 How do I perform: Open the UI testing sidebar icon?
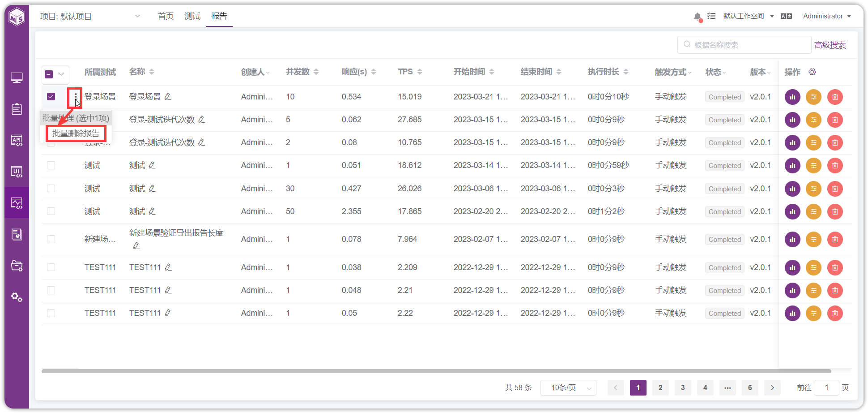[x=17, y=172]
